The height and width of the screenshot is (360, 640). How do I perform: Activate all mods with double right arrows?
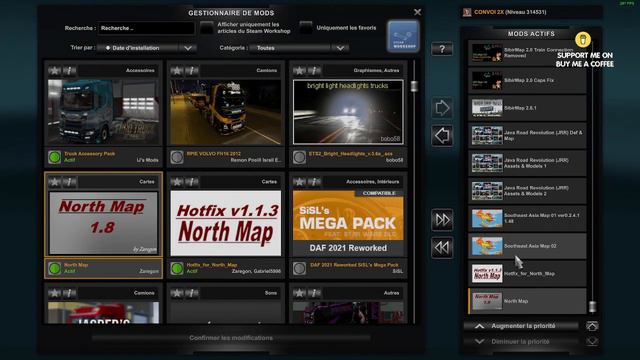pyautogui.click(x=442, y=220)
